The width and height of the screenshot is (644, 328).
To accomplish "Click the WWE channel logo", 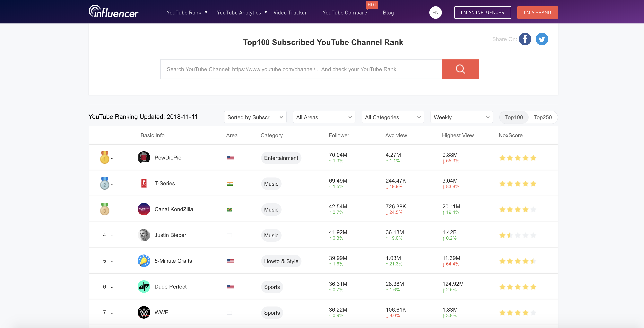I will [144, 312].
